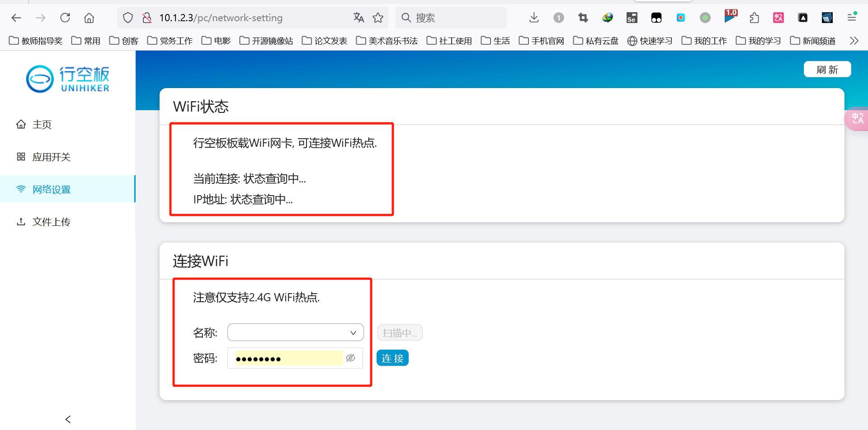The width and height of the screenshot is (868, 430).
Task: Open the 开源镜像站 bookmark folder
Action: click(x=266, y=41)
